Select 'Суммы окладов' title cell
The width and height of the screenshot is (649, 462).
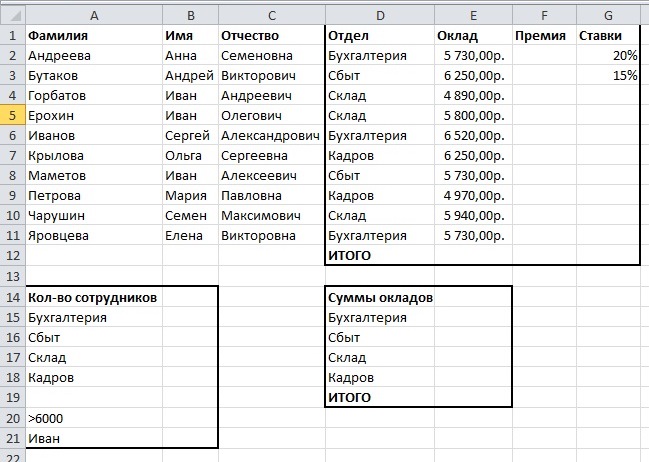click(380, 297)
